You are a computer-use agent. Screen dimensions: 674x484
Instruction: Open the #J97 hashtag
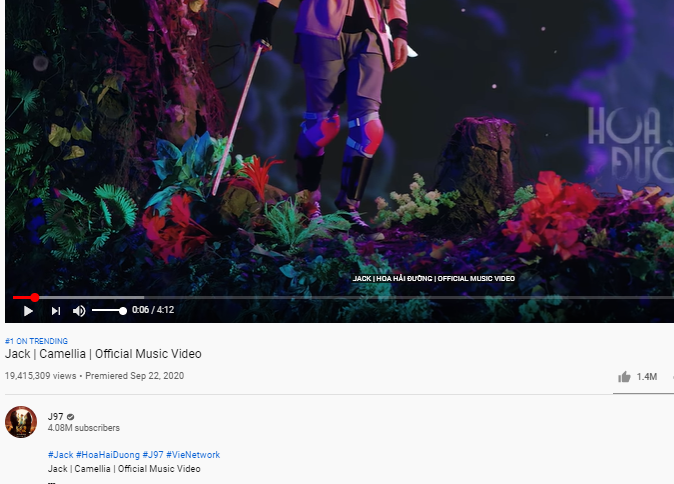click(x=153, y=455)
